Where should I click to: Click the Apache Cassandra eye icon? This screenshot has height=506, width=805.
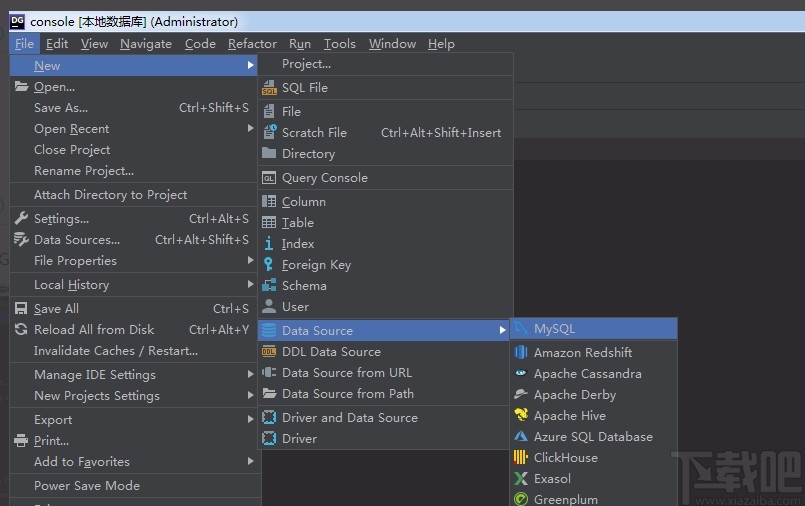tap(521, 373)
